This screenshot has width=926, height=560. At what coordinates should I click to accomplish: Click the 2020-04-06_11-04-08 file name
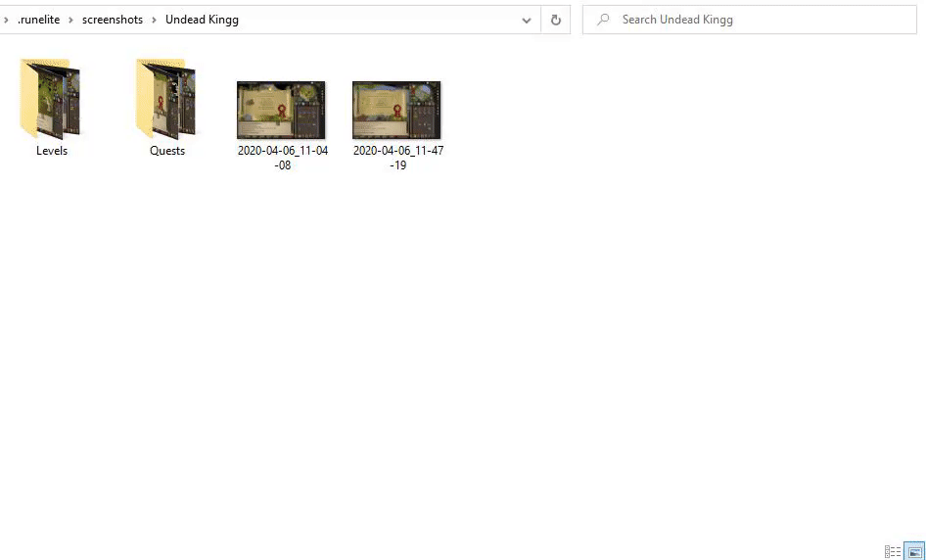[283, 158]
